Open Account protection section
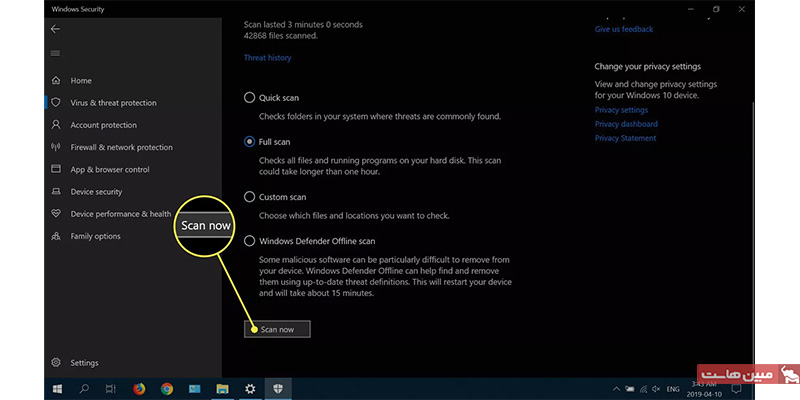Screen dimensions: 800x400 click(104, 125)
